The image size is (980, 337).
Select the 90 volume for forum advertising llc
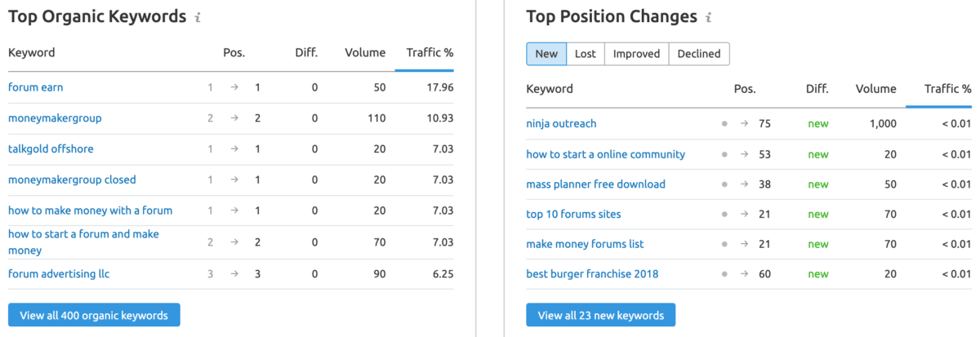(379, 274)
